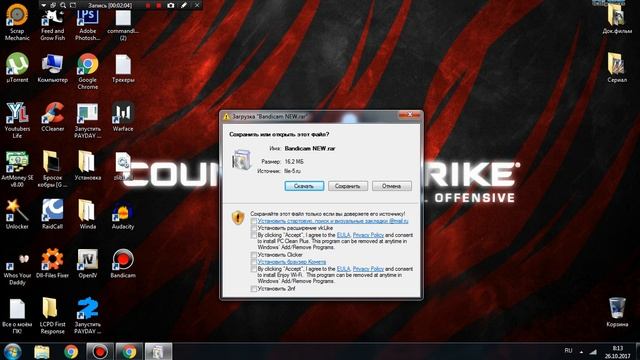Select the Корзина recycle bin icon
Screen dimensions: 640x360
[x=617, y=312]
